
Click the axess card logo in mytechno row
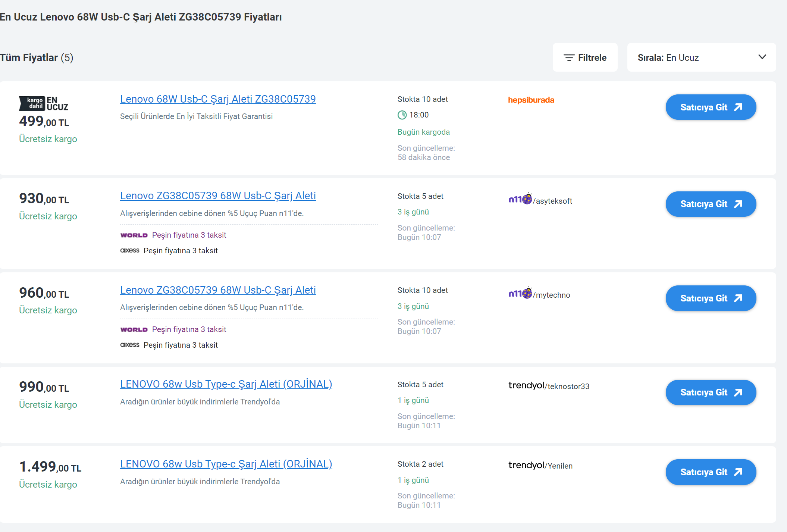click(x=130, y=345)
